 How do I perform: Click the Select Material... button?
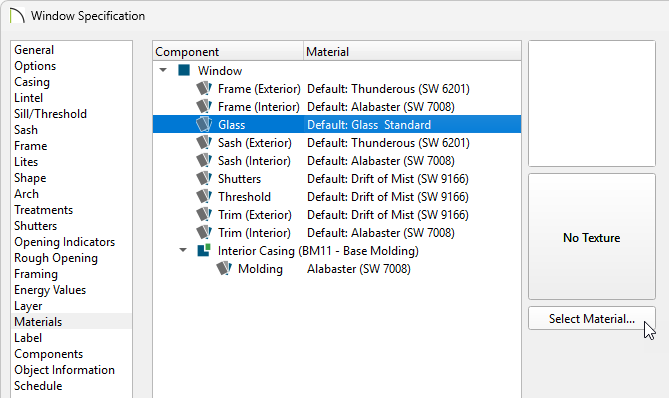pos(591,318)
